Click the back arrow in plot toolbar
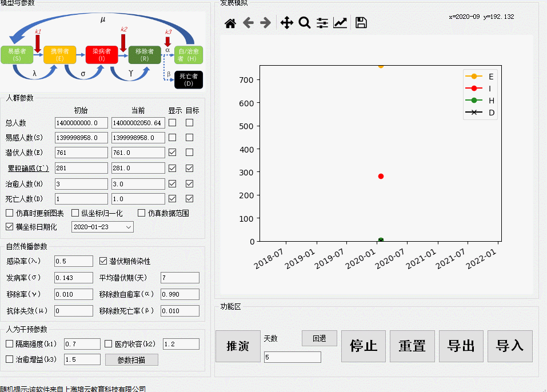547x392 pixels. point(248,23)
